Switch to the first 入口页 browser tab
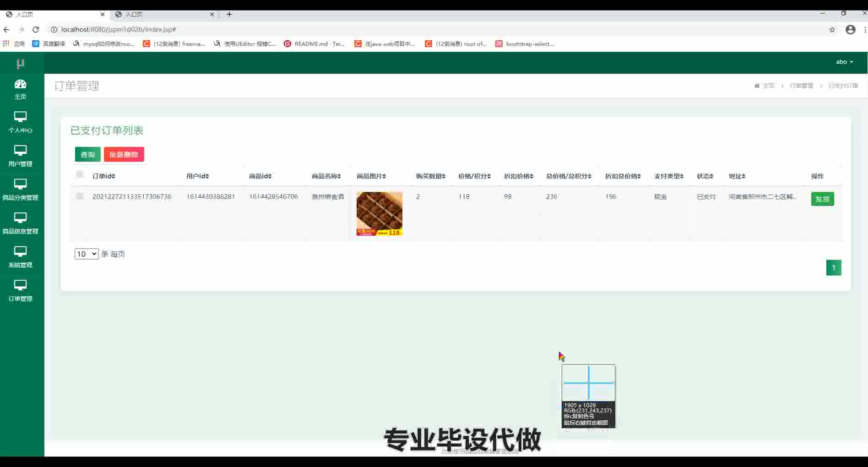Image resolution: width=868 pixels, height=467 pixels. pyautogui.click(x=55, y=14)
